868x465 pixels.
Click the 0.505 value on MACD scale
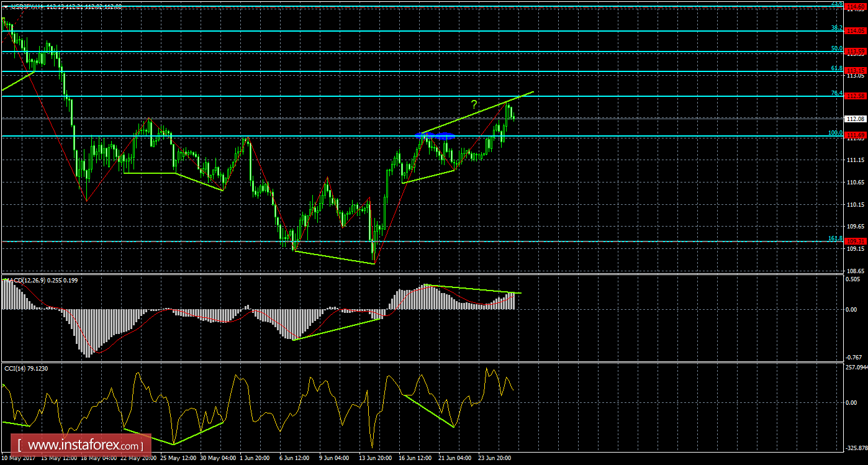[x=854, y=279]
